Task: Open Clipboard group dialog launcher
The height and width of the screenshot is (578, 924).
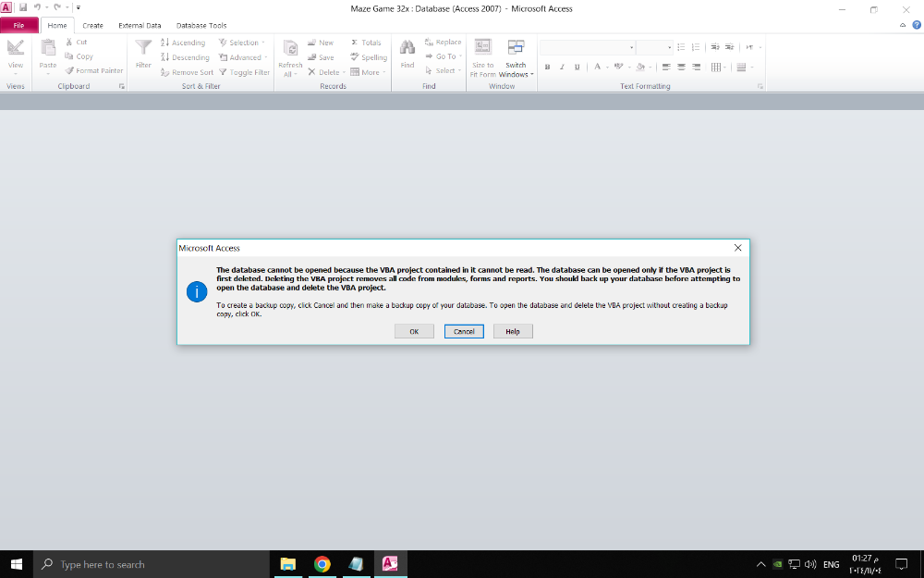Action: point(121,86)
